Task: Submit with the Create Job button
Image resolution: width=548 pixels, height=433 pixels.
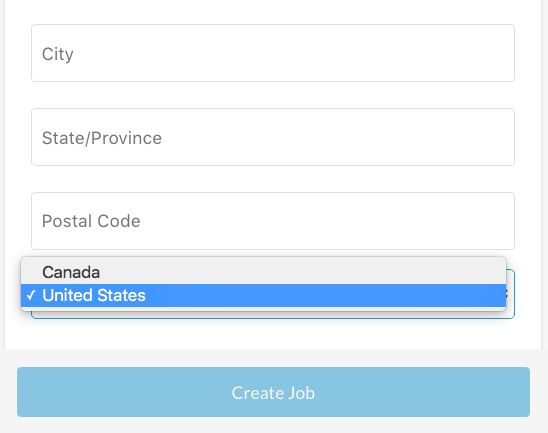Action: (273, 392)
